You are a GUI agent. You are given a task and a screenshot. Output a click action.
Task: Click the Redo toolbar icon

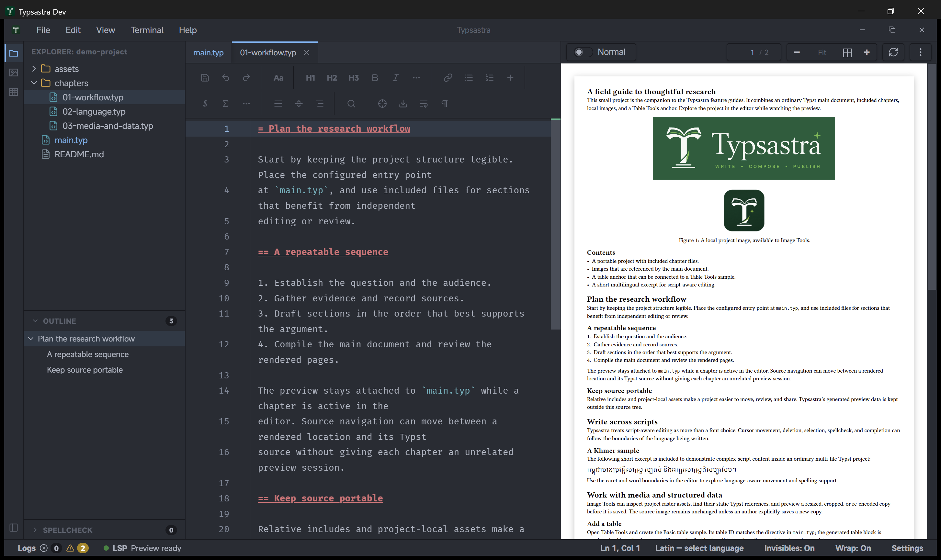(x=246, y=78)
